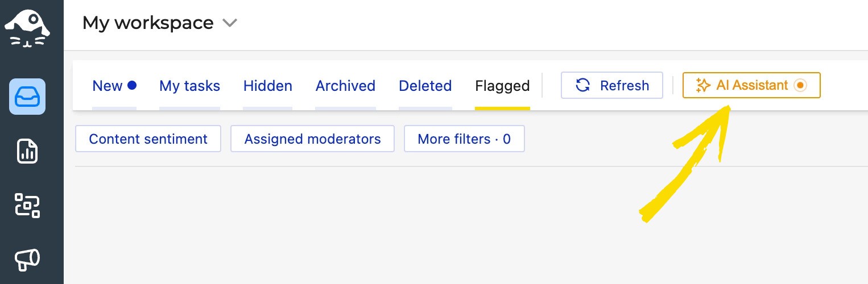
Task: Switch to the My tasks tab
Action: click(189, 86)
